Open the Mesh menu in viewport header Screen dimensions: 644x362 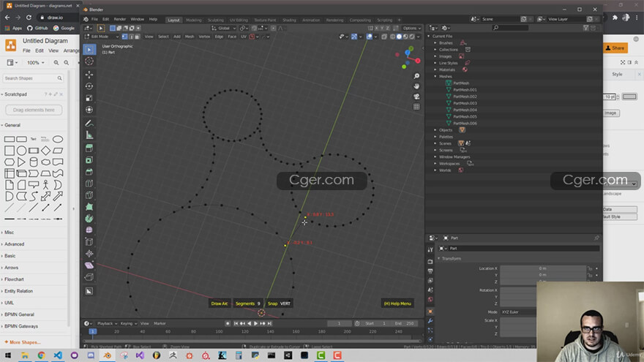(190, 37)
